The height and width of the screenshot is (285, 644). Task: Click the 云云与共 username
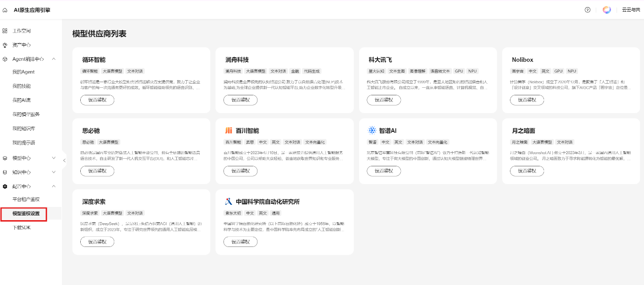(x=631, y=10)
